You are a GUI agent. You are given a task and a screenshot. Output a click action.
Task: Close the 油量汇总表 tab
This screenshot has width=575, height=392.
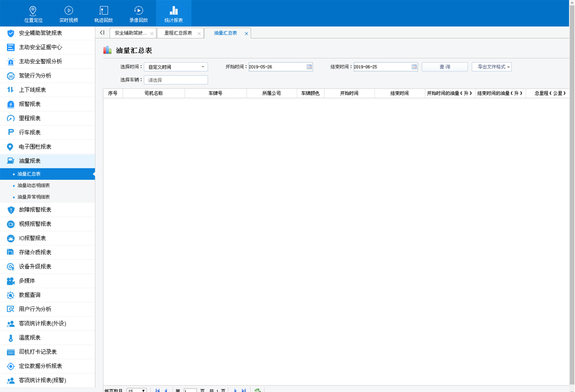tap(247, 34)
